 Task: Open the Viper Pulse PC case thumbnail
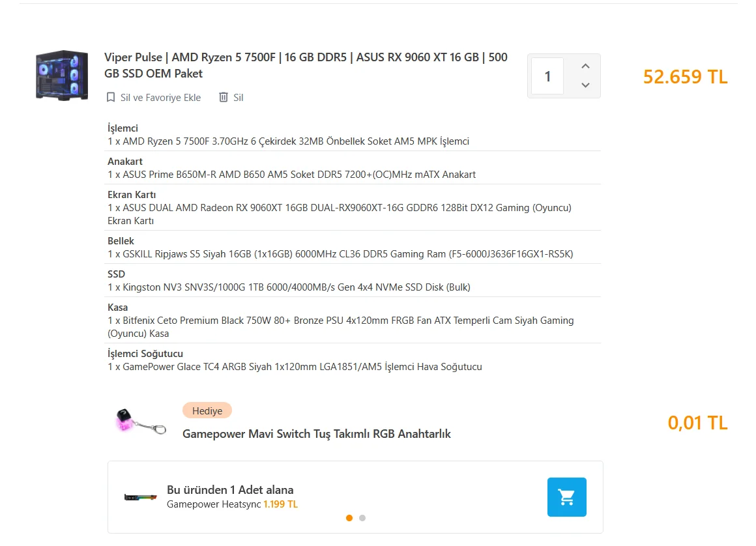coord(62,75)
